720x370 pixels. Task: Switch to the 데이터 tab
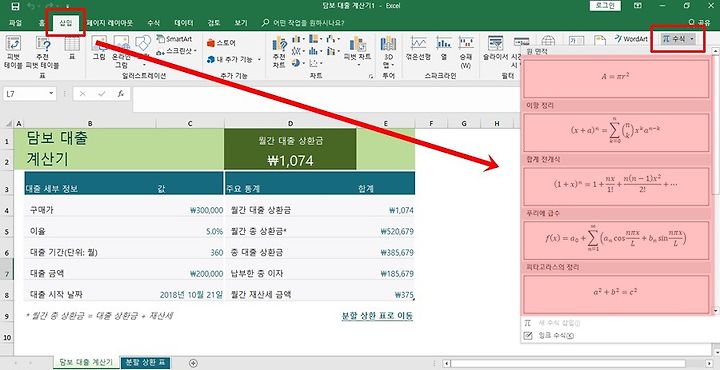(x=184, y=23)
